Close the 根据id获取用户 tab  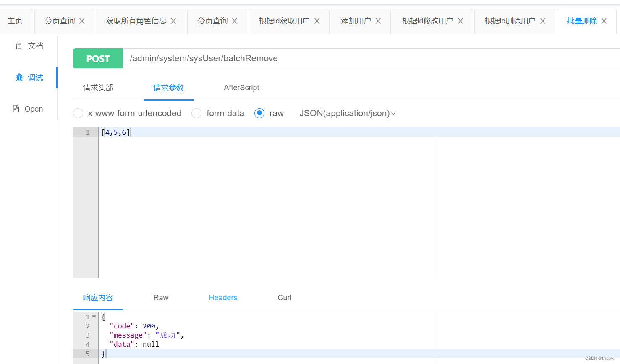(x=317, y=21)
